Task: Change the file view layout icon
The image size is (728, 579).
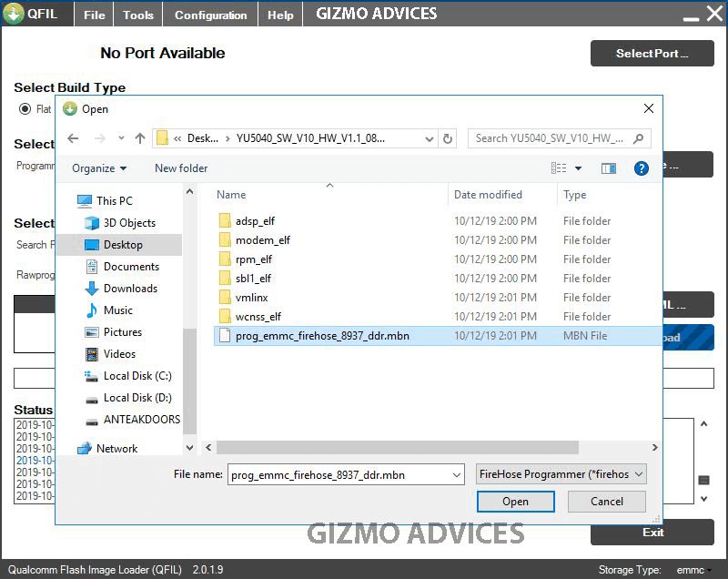Action: (559, 168)
